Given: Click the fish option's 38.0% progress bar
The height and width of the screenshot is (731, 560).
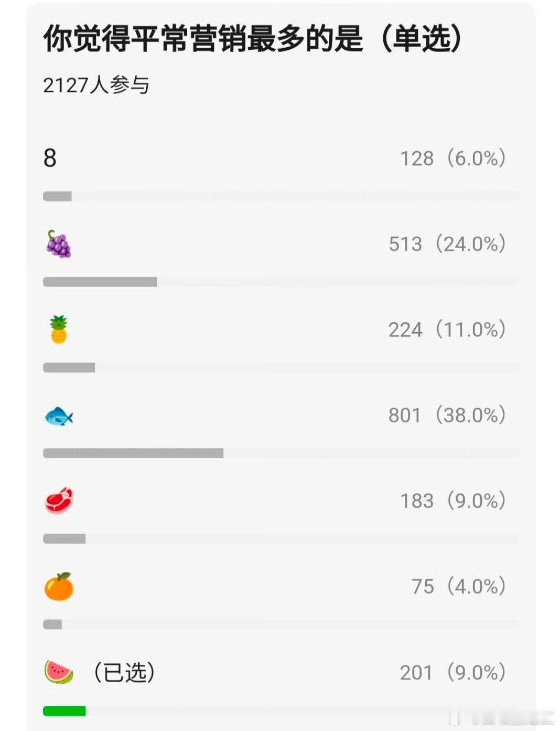Looking at the screenshot, I should [133, 453].
